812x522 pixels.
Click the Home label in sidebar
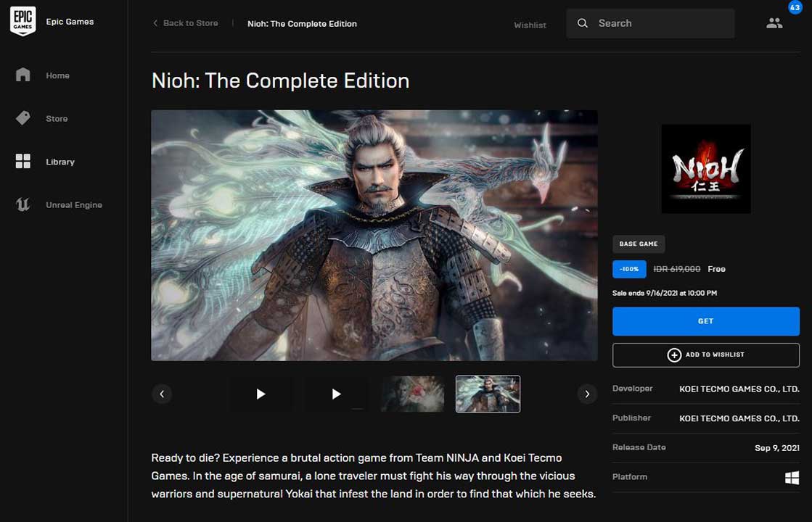(x=57, y=75)
